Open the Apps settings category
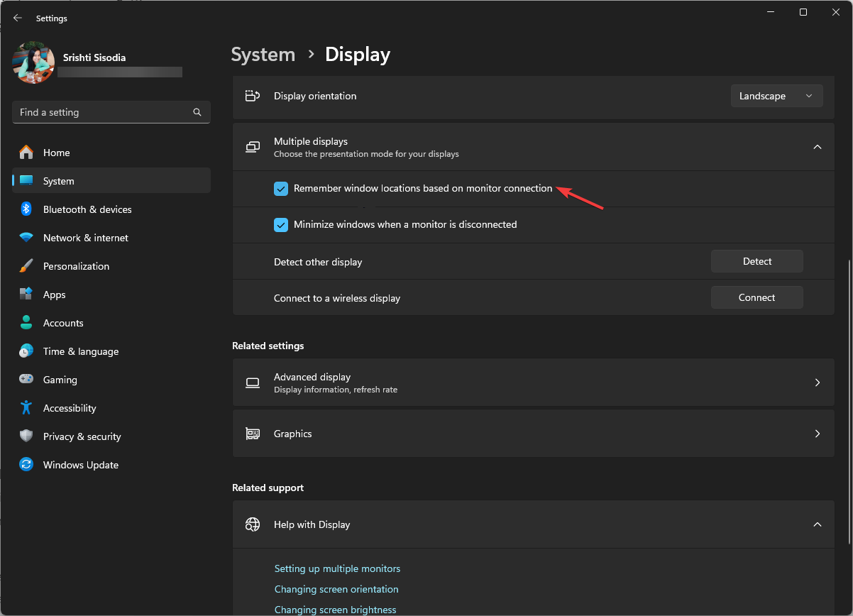This screenshot has height=616, width=853. click(x=55, y=295)
